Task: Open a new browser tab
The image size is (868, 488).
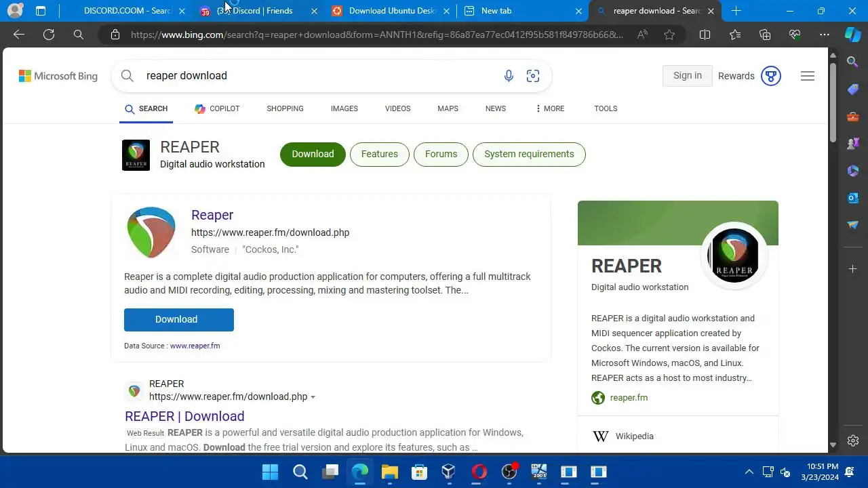Action: pos(736,11)
